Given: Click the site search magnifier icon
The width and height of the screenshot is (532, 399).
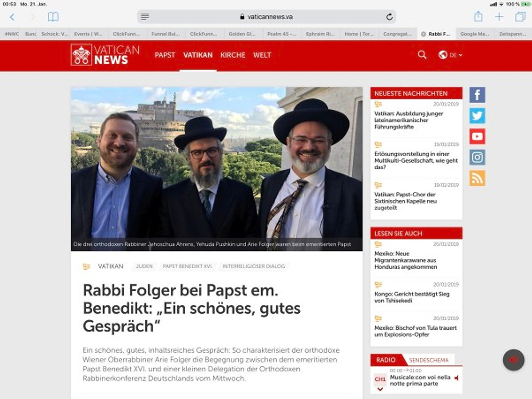Looking at the screenshot, I should pos(422,55).
